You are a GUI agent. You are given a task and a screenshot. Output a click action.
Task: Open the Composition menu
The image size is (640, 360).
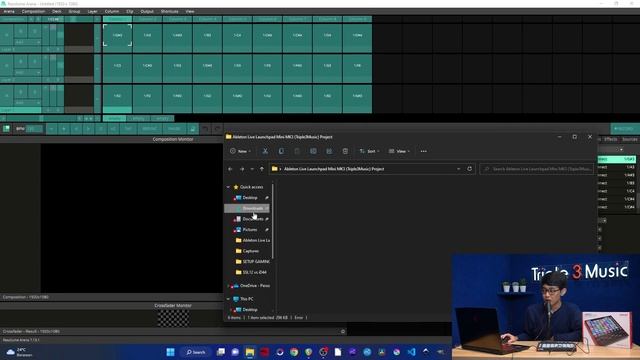[33, 11]
